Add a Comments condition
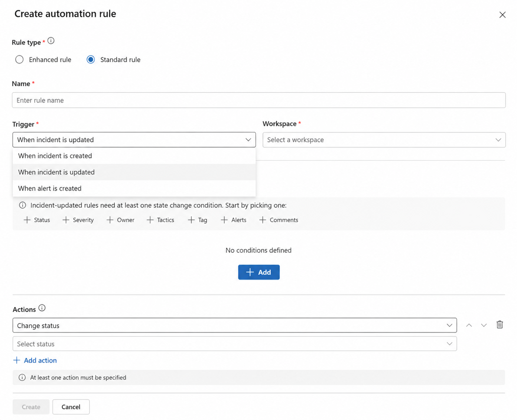 (x=279, y=220)
